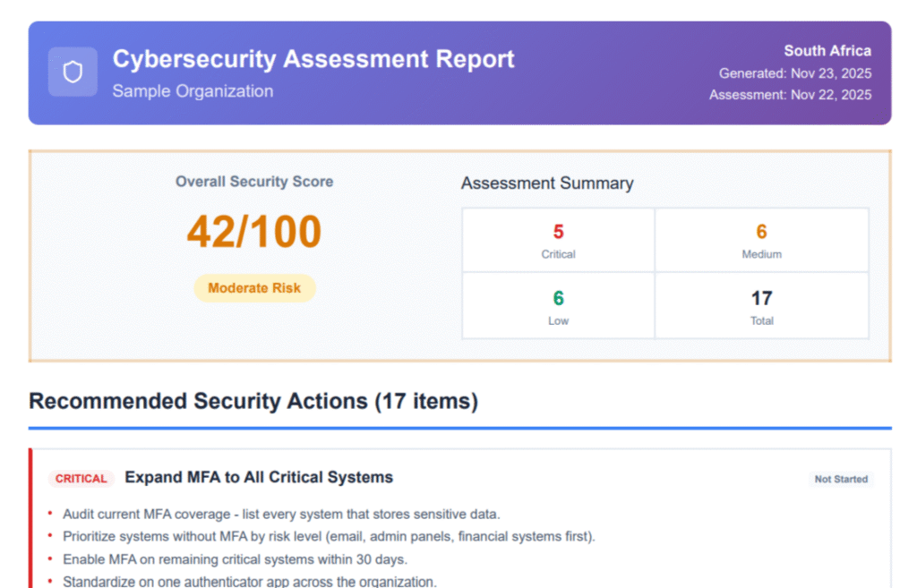917x588 pixels.
Task: Click the 42/100 security score
Action: coord(254,233)
